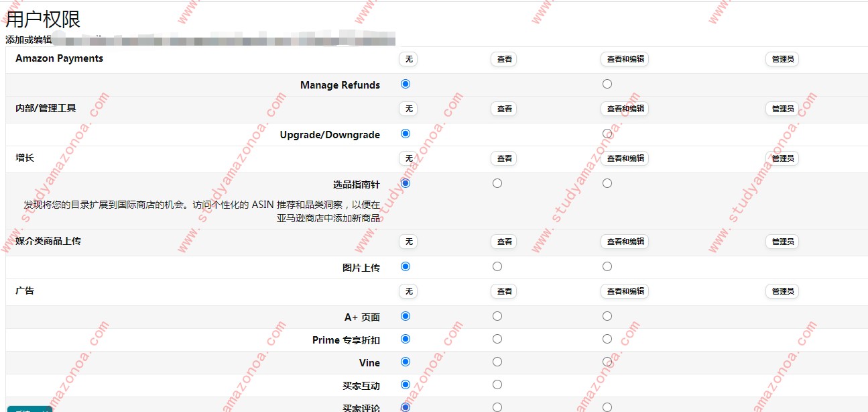Select 查看 radio for 图片上传
The height and width of the screenshot is (412, 868).
[x=497, y=266]
